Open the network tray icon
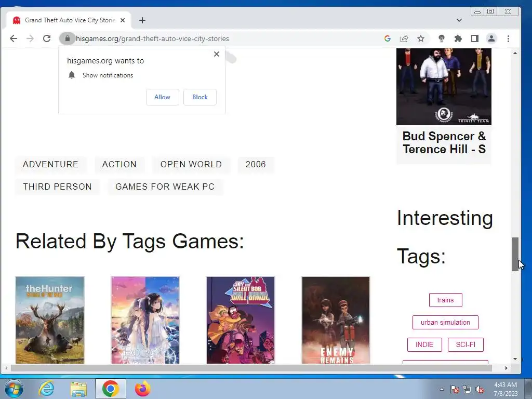532x399 pixels. click(x=467, y=390)
